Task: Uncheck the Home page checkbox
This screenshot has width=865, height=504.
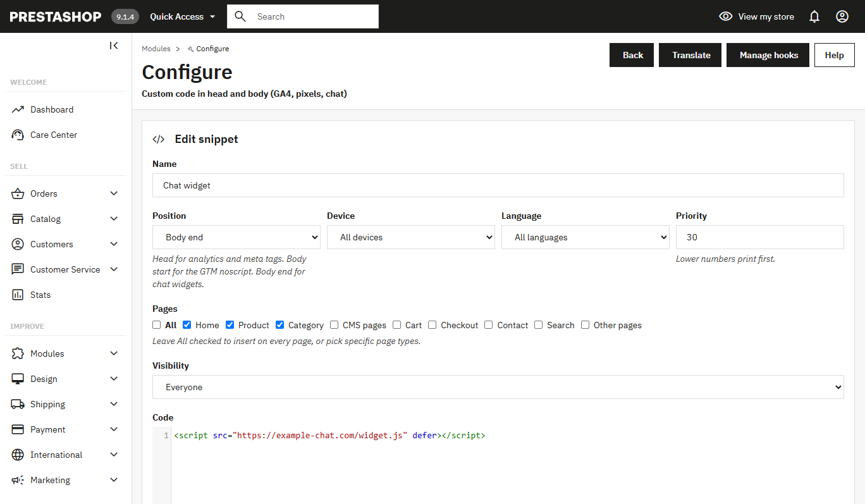Action: click(x=187, y=325)
